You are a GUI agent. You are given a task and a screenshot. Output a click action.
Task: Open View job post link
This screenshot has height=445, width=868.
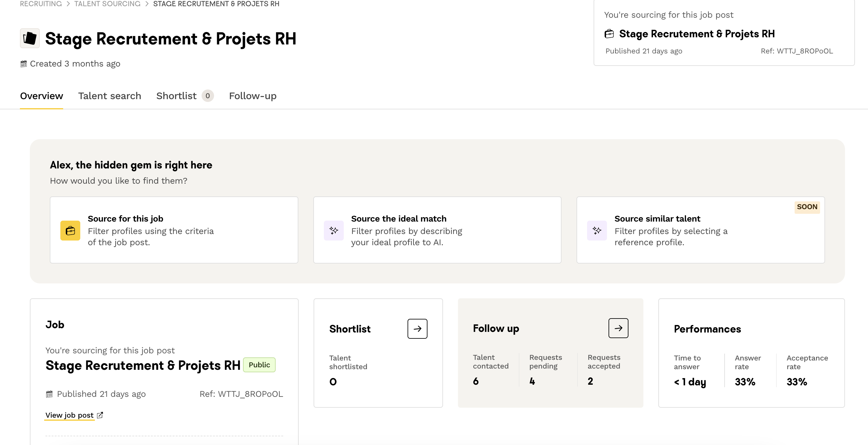pyautogui.click(x=69, y=415)
